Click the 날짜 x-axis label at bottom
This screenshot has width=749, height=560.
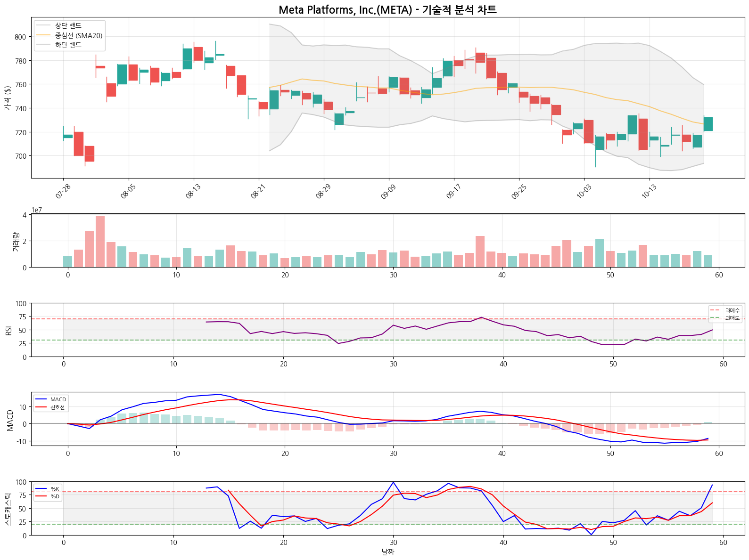(387, 552)
